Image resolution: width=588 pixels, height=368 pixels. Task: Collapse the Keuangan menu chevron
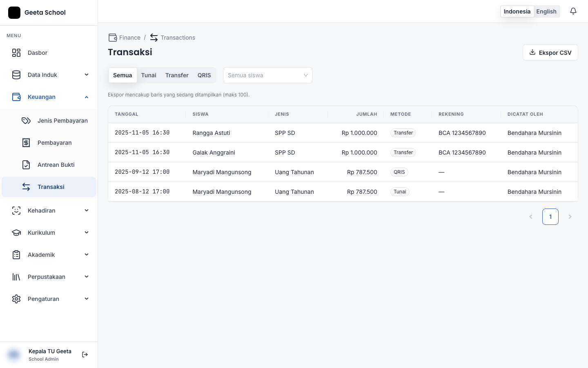(87, 97)
